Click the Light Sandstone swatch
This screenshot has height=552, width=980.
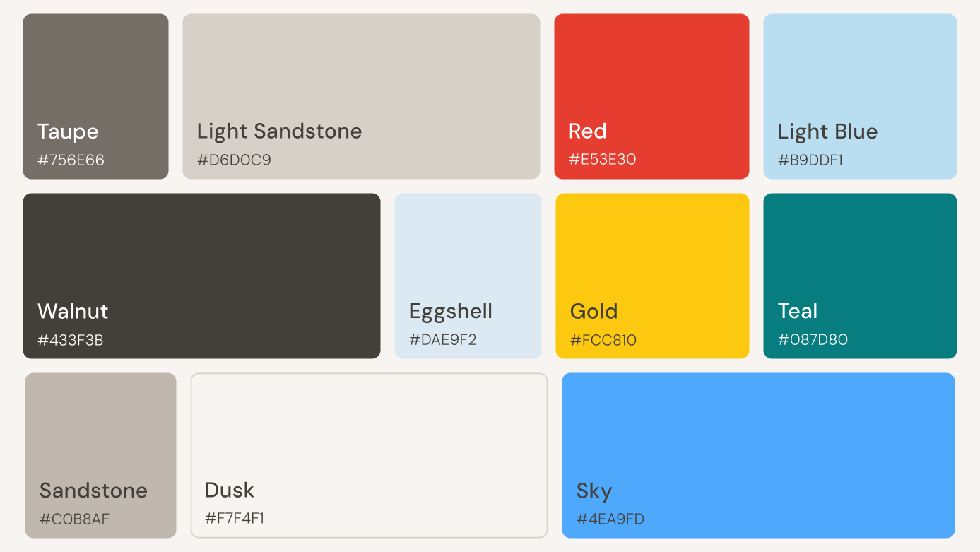pos(361,96)
